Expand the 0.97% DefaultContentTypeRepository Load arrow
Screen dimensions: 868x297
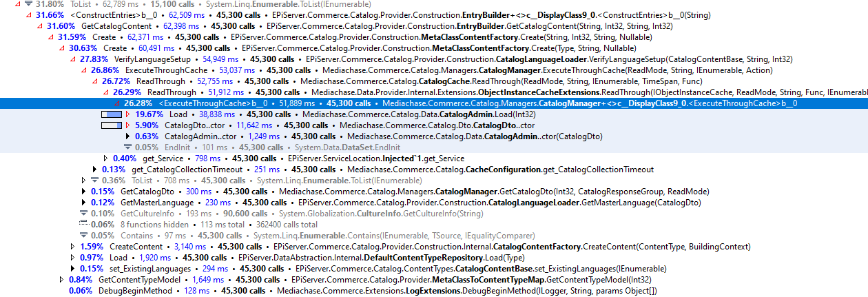(73, 257)
